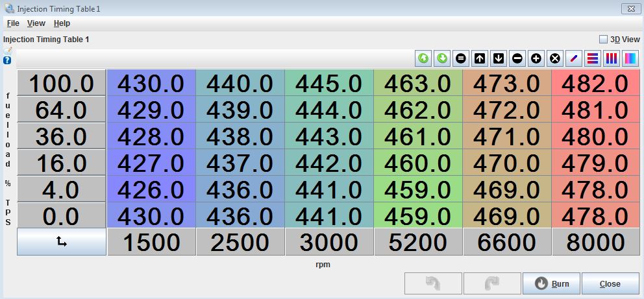Image resolution: width=644 pixels, height=299 pixels.
Task: Open the Help menu
Action: (x=62, y=23)
